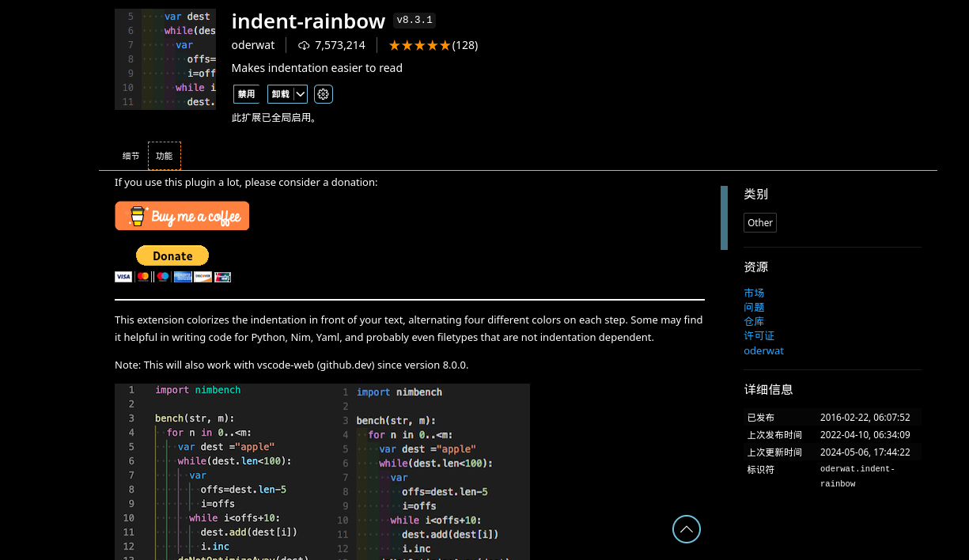Switch to the 细节 tab
The image size is (969, 560).
pos(131,155)
